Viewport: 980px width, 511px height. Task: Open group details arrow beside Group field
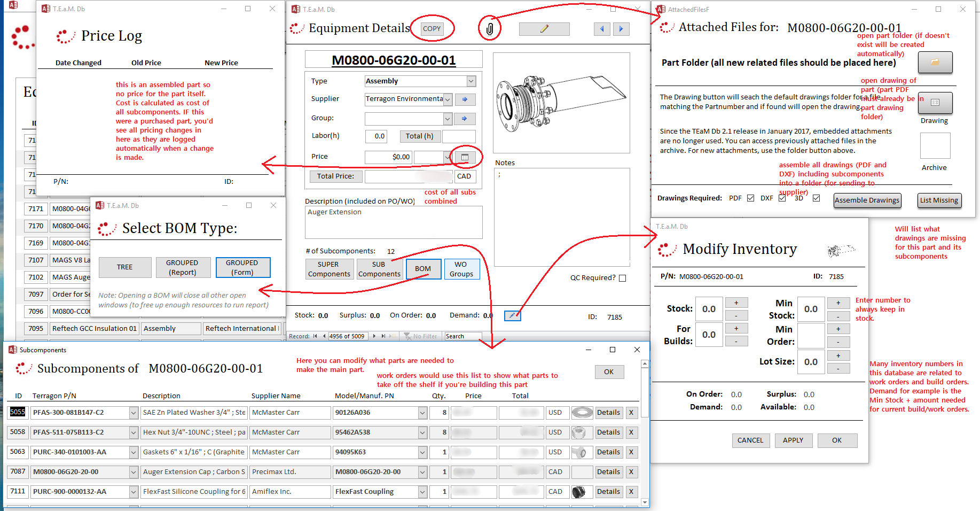(x=465, y=119)
